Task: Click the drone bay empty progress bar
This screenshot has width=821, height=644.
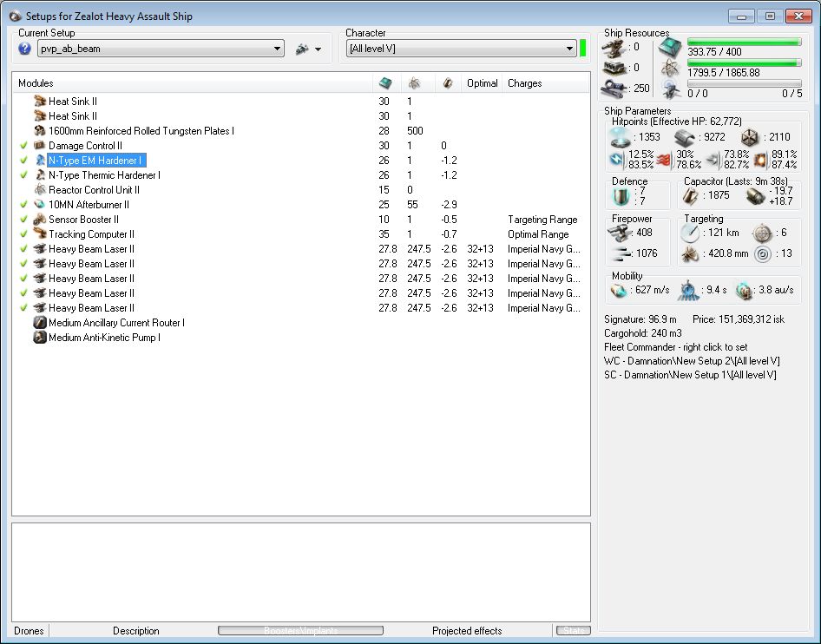Action: [744, 84]
